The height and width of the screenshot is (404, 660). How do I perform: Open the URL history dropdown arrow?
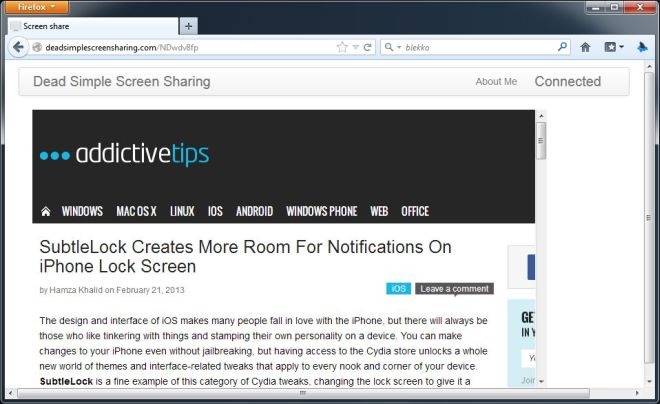point(356,47)
